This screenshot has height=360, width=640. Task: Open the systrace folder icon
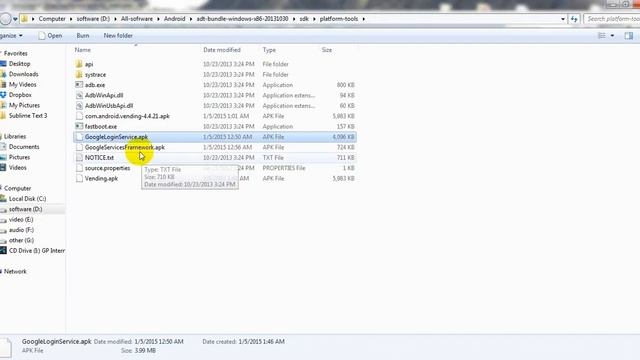pos(79,75)
